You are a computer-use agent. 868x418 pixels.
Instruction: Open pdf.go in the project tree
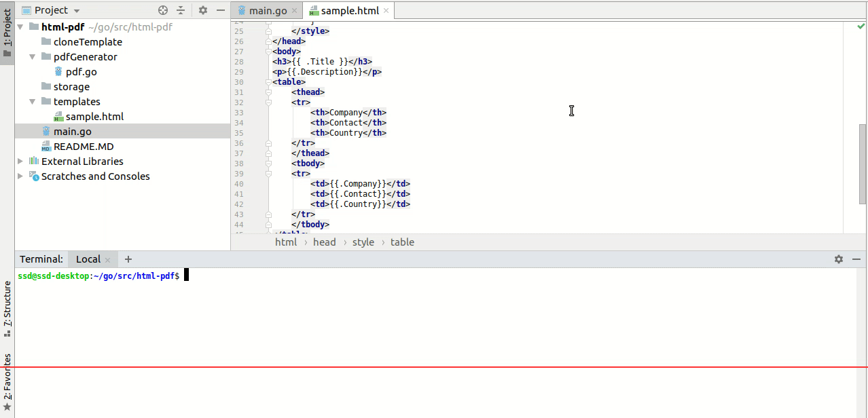(x=81, y=72)
